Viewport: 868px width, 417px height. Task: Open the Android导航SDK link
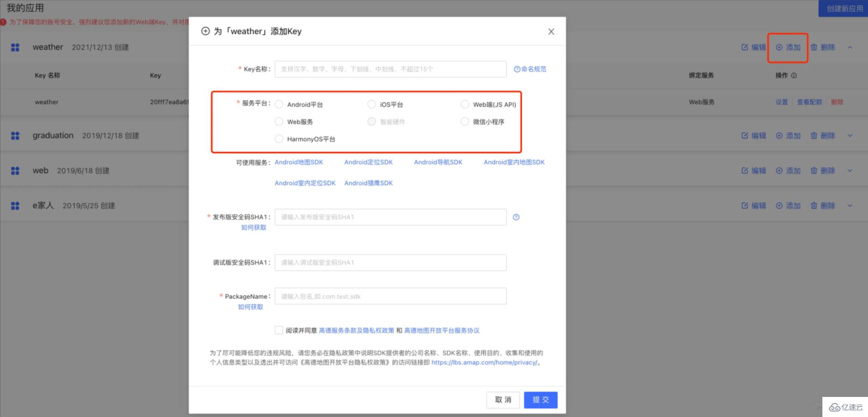point(438,162)
